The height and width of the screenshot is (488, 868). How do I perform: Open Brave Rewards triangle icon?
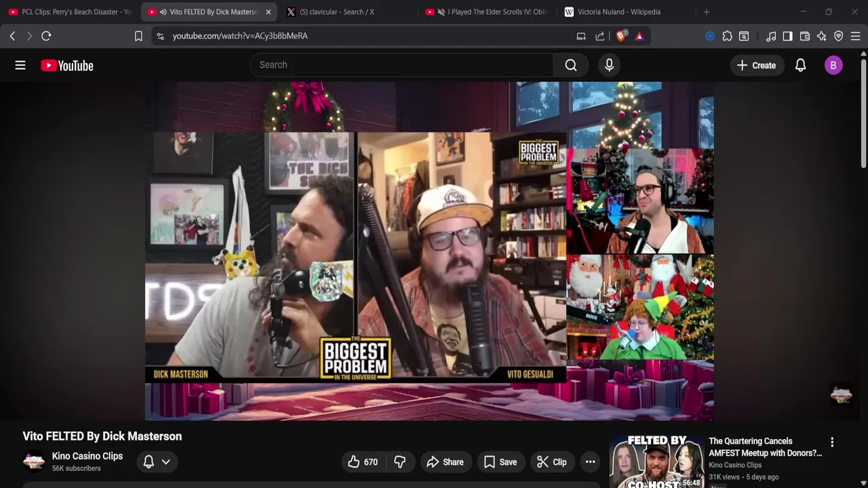pyautogui.click(x=639, y=36)
